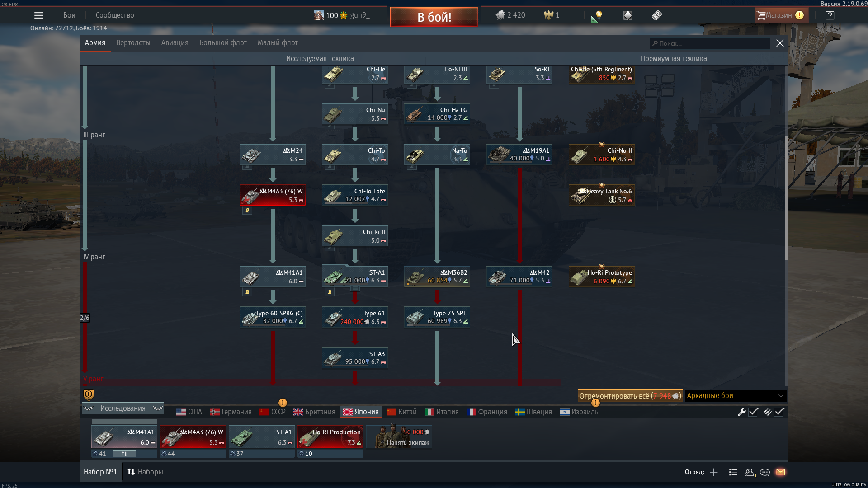Open the Бои menu
This screenshot has width=868, height=488.
tap(69, 15)
